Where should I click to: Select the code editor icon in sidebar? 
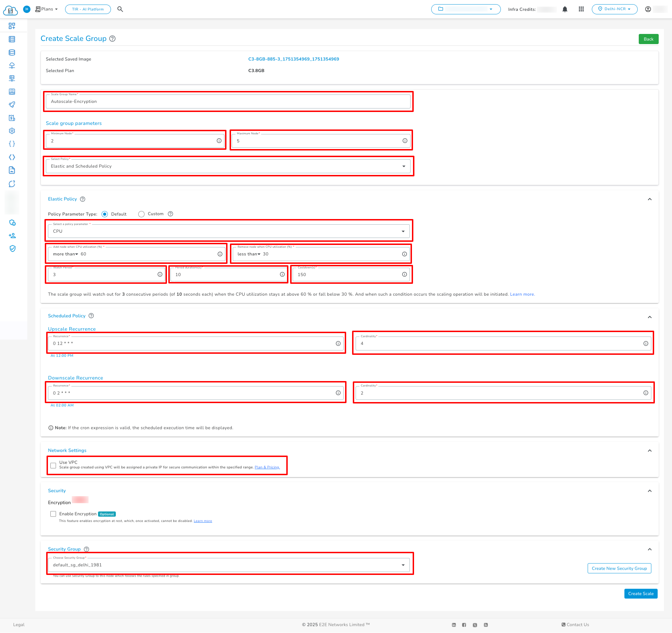click(12, 157)
